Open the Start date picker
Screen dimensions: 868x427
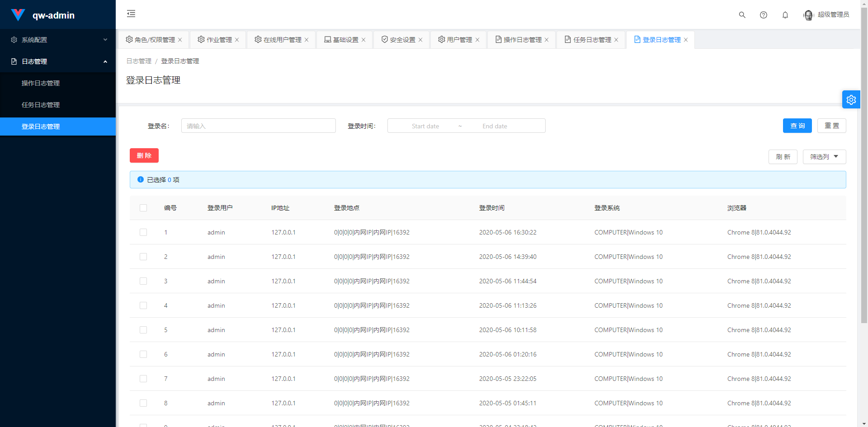point(425,126)
